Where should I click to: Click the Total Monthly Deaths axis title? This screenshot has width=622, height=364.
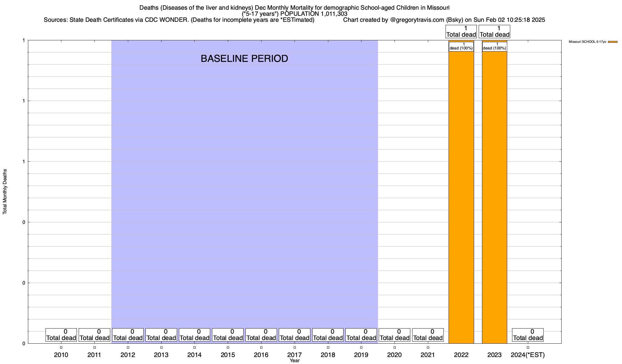(x=5, y=192)
